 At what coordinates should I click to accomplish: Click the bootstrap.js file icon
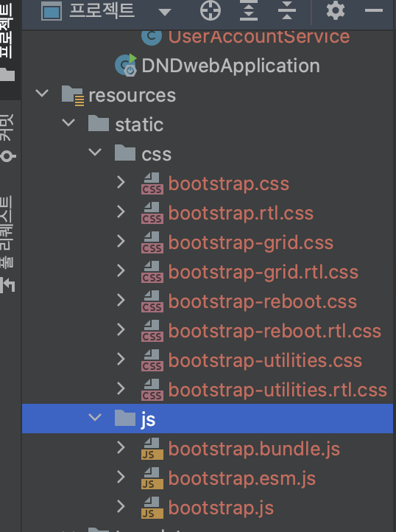pyautogui.click(x=152, y=508)
